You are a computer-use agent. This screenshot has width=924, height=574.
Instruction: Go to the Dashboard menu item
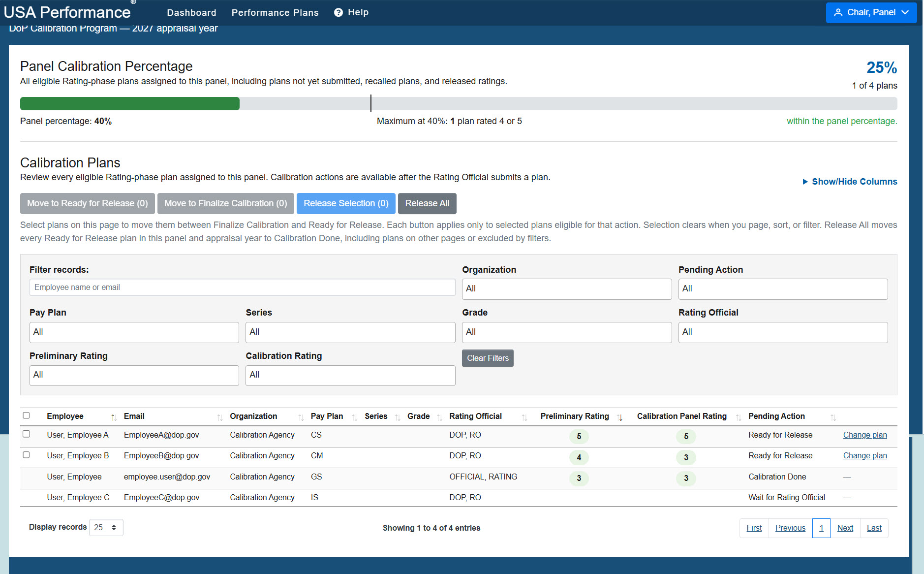tap(191, 12)
